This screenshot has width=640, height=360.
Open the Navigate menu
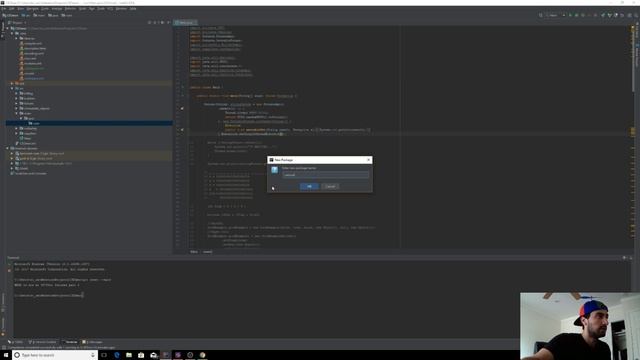[x=32, y=9]
